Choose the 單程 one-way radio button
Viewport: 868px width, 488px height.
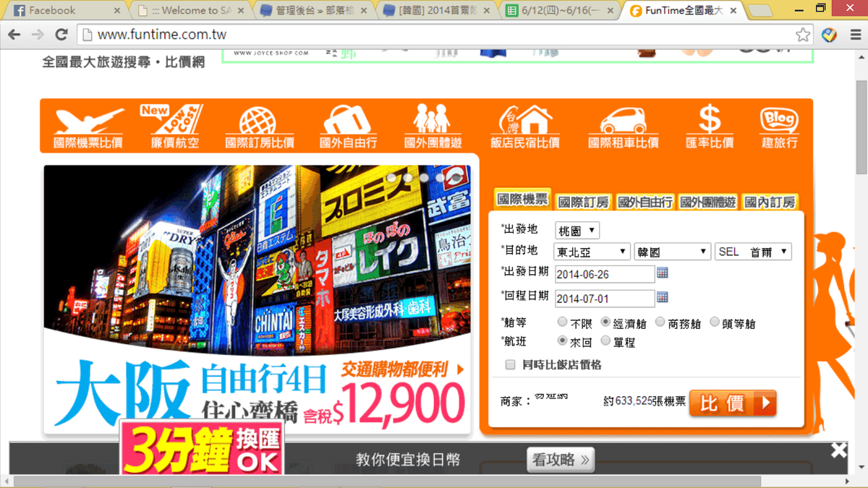[606, 341]
